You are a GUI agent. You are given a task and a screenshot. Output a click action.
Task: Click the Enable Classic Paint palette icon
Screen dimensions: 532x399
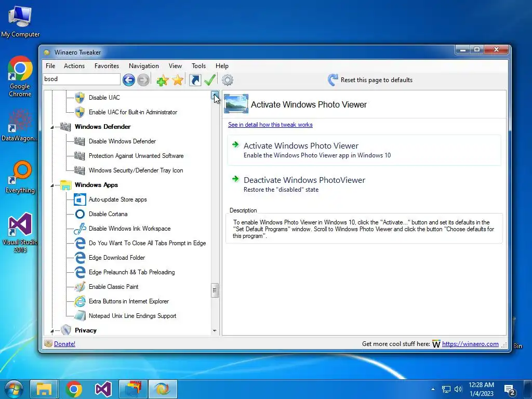click(x=79, y=287)
